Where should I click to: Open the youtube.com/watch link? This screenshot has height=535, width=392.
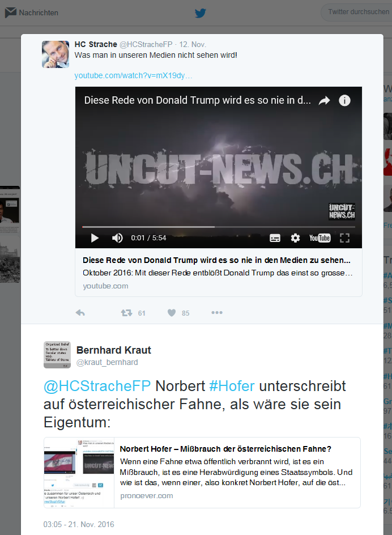[x=133, y=75]
